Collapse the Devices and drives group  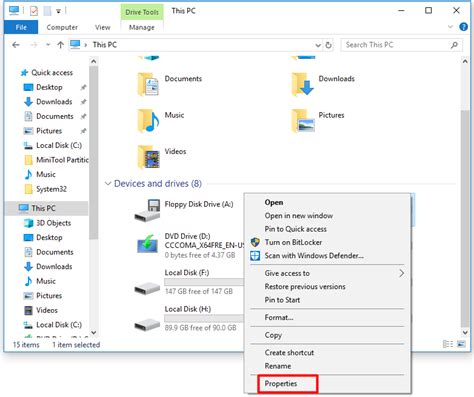coord(108,184)
